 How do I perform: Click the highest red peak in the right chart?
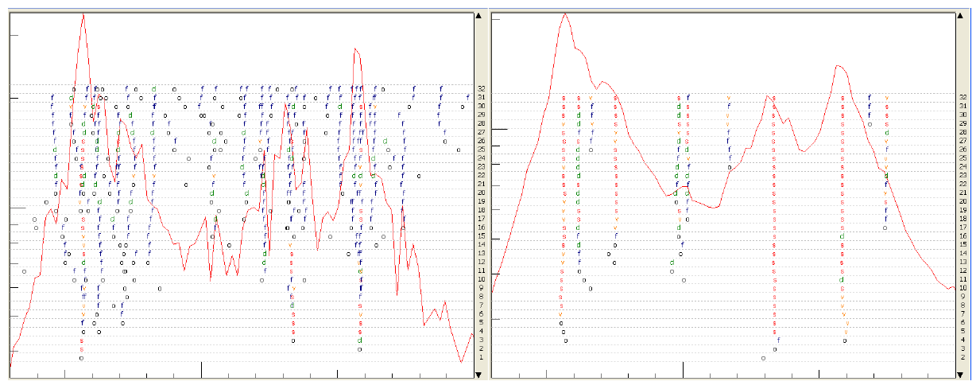[x=565, y=14]
